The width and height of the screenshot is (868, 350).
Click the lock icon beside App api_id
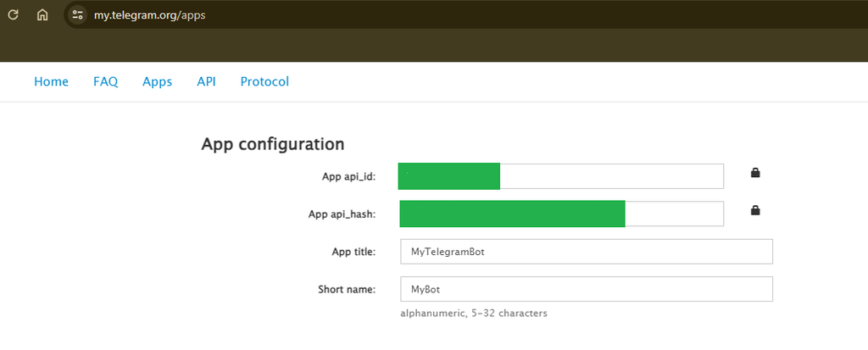pos(755,173)
